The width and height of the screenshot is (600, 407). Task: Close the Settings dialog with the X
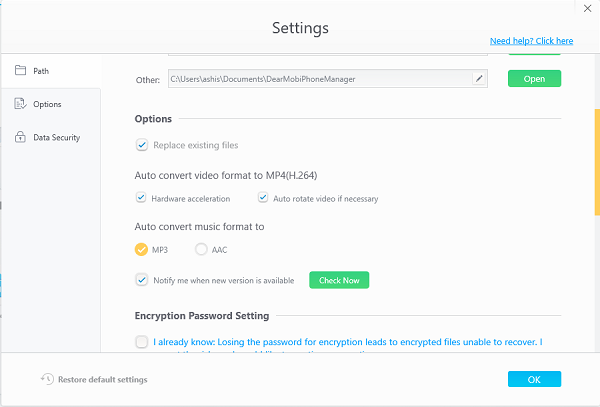coord(587,8)
